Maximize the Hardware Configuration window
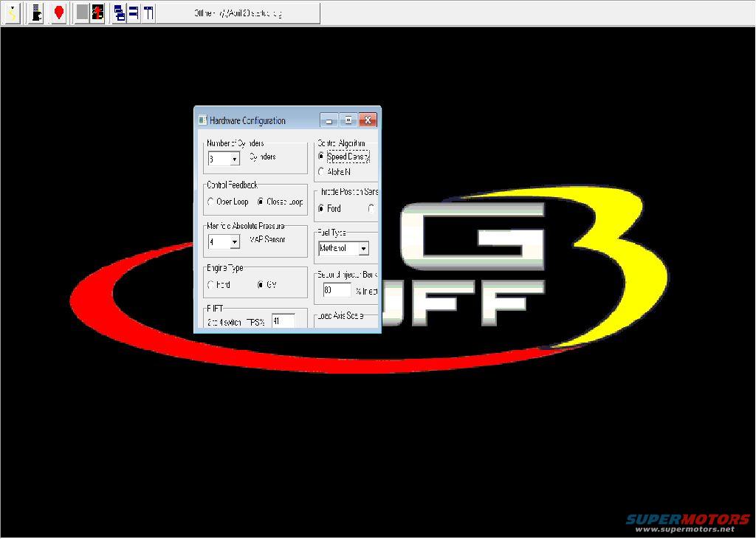The width and height of the screenshot is (756, 539). coord(348,120)
